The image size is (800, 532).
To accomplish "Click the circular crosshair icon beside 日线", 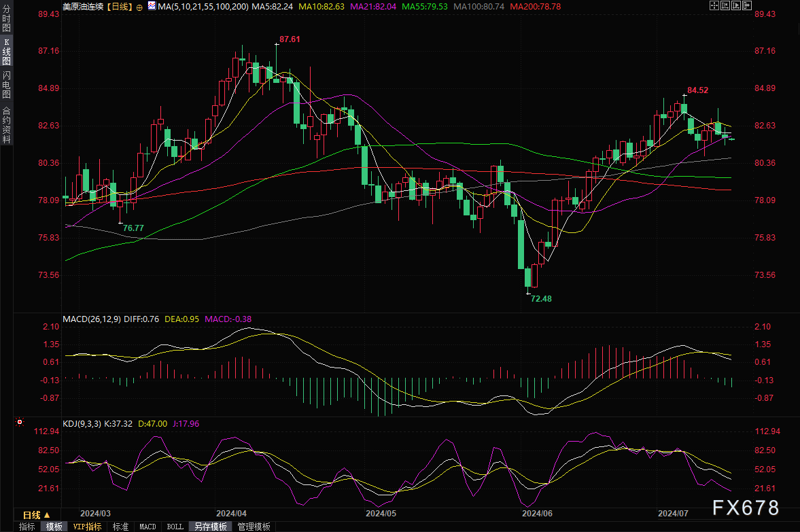I will click(x=139, y=7).
